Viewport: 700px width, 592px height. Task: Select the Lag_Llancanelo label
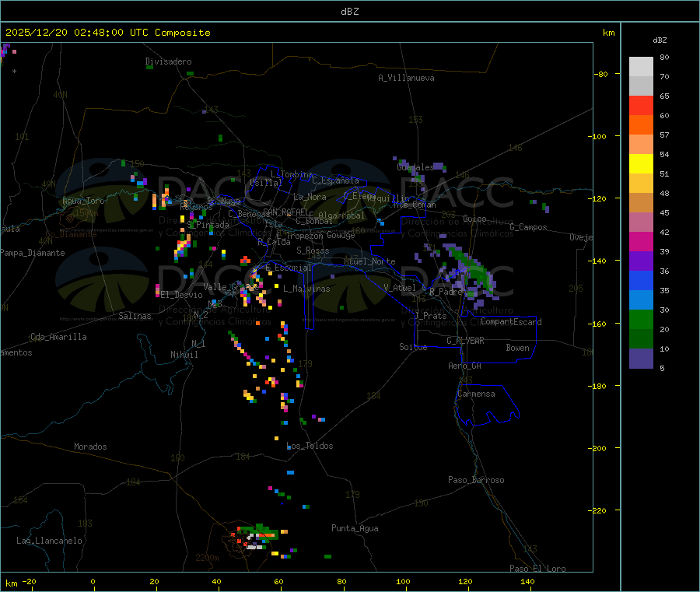[x=50, y=540]
